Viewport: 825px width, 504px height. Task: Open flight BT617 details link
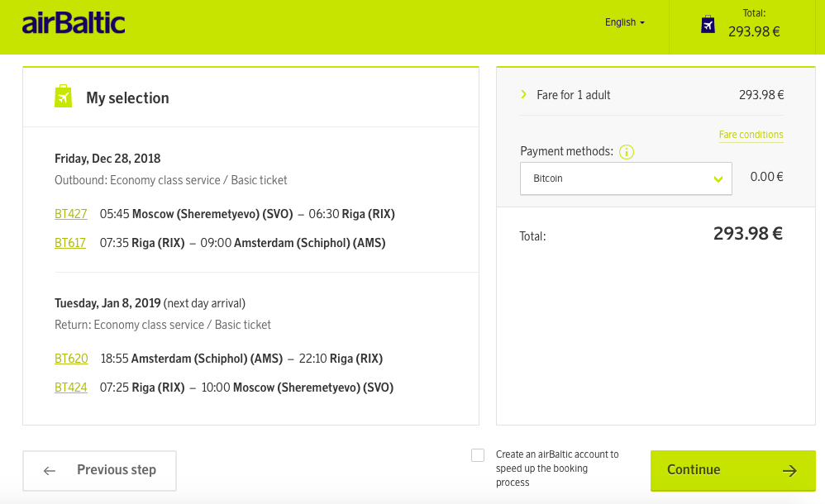click(70, 243)
